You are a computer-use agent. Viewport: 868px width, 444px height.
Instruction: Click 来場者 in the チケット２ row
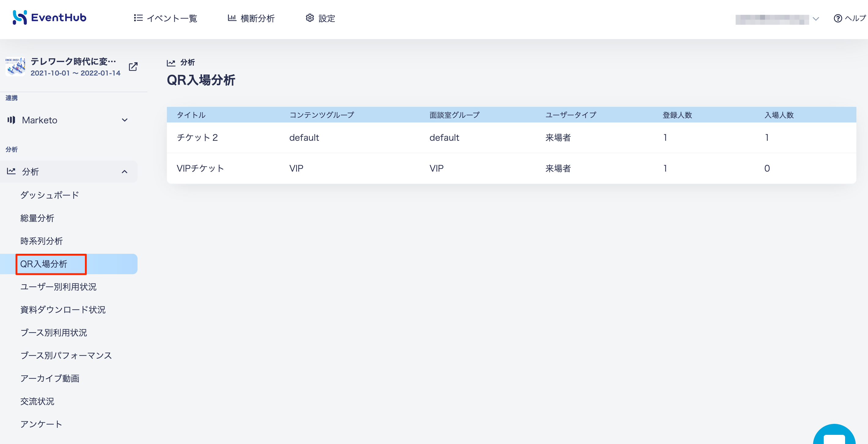tap(558, 137)
